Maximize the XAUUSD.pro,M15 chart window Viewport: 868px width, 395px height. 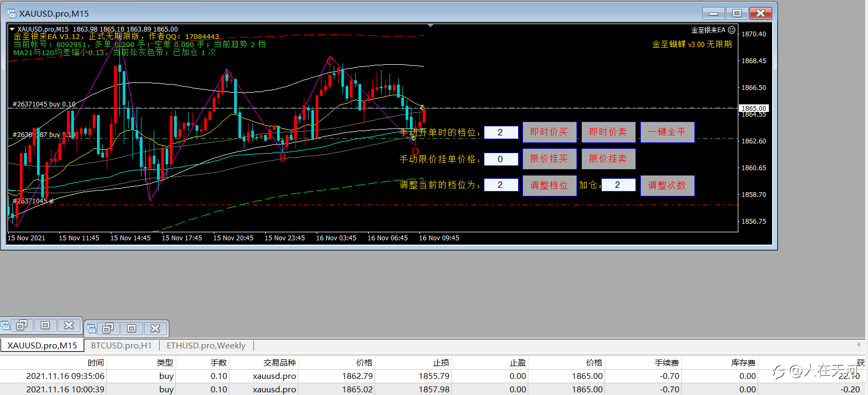[737, 13]
